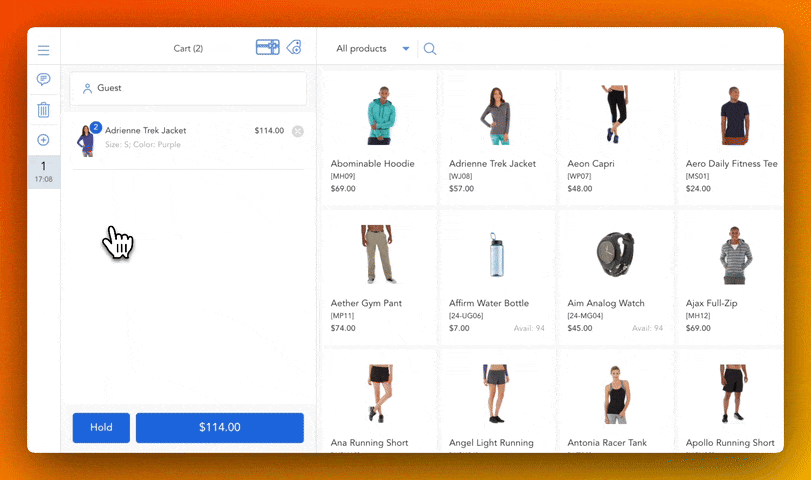
Task: Click the order note comment icon
Action: (x=44, y=79)
